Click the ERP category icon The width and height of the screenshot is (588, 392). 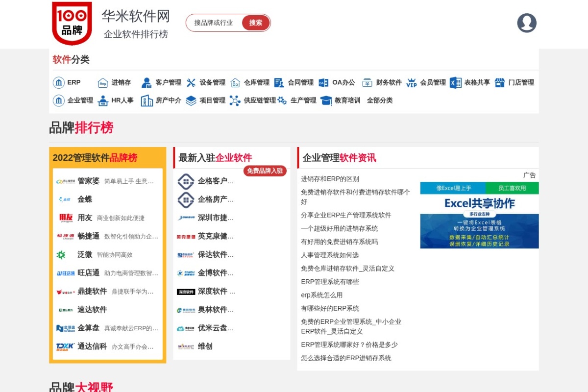coord(59,82)
